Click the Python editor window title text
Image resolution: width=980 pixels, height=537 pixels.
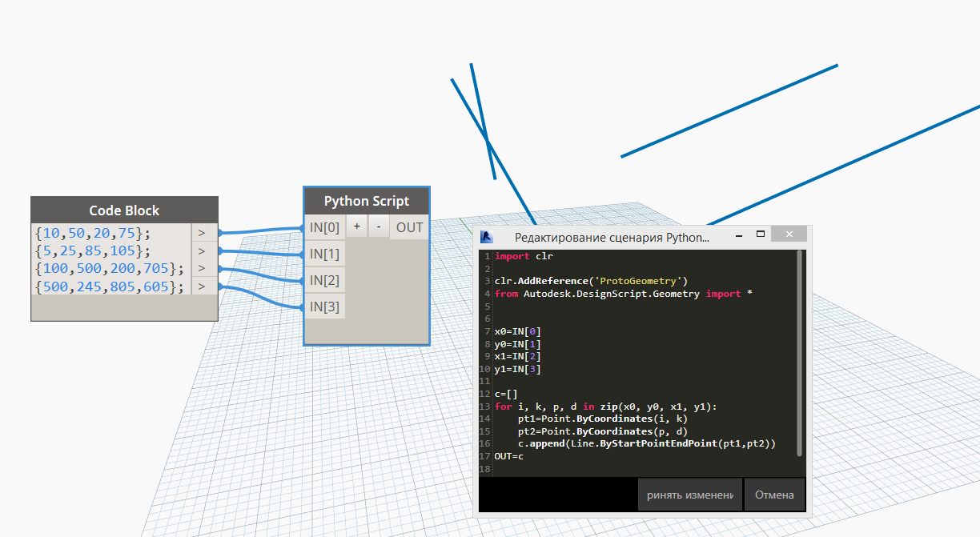612,237
